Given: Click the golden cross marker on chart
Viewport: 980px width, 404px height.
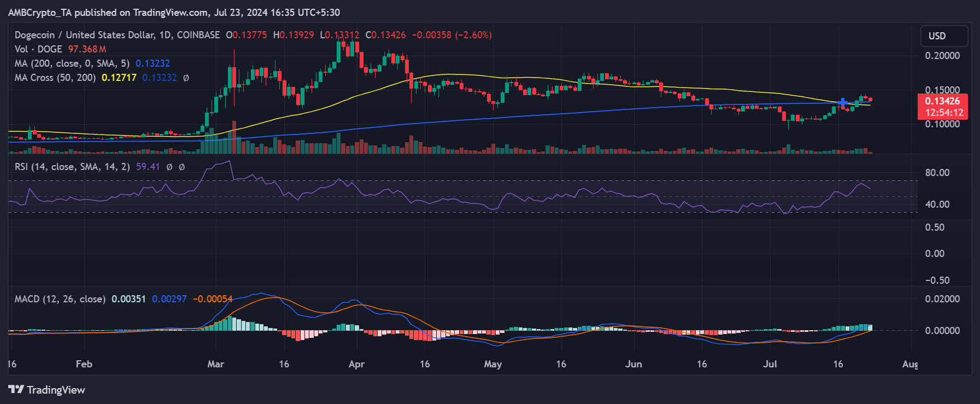Looking at the screenshot, I should tap(843, 102).
